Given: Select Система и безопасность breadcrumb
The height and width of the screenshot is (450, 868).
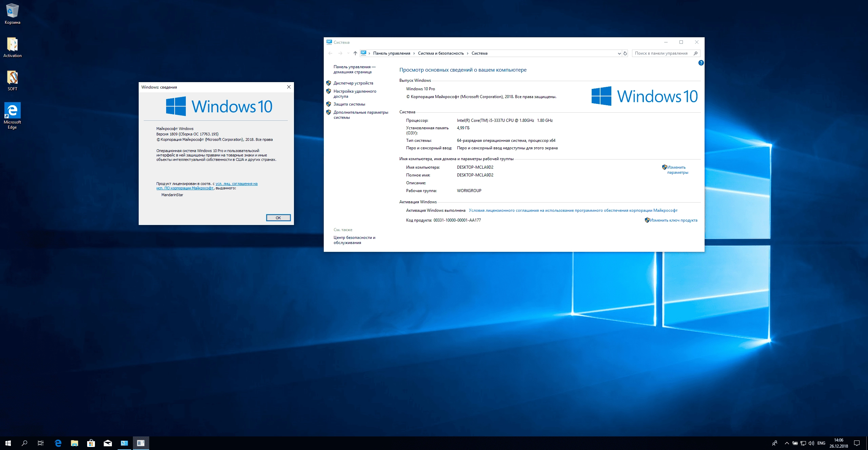Looking at the screenshot, I should pos(441,53).
